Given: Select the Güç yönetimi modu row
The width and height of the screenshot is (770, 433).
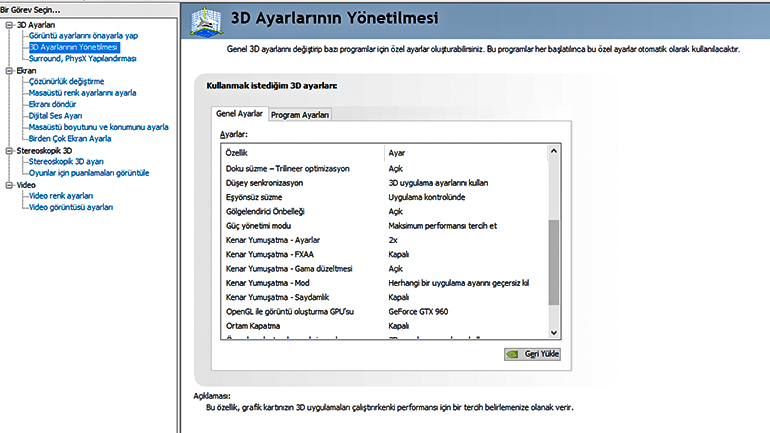Looking at the screenshot, I should (x=385, y=226).
